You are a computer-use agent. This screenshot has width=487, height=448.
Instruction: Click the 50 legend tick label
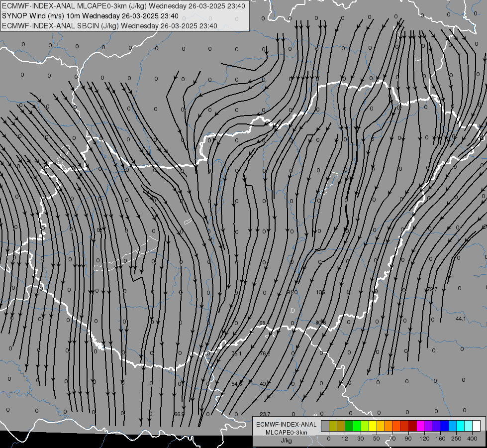click(x=377, y=439)
